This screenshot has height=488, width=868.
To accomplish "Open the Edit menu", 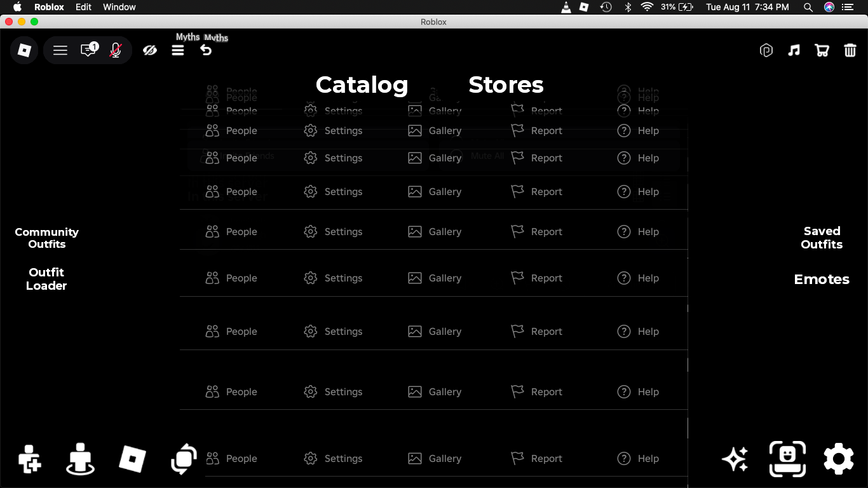I will point(83,7).
